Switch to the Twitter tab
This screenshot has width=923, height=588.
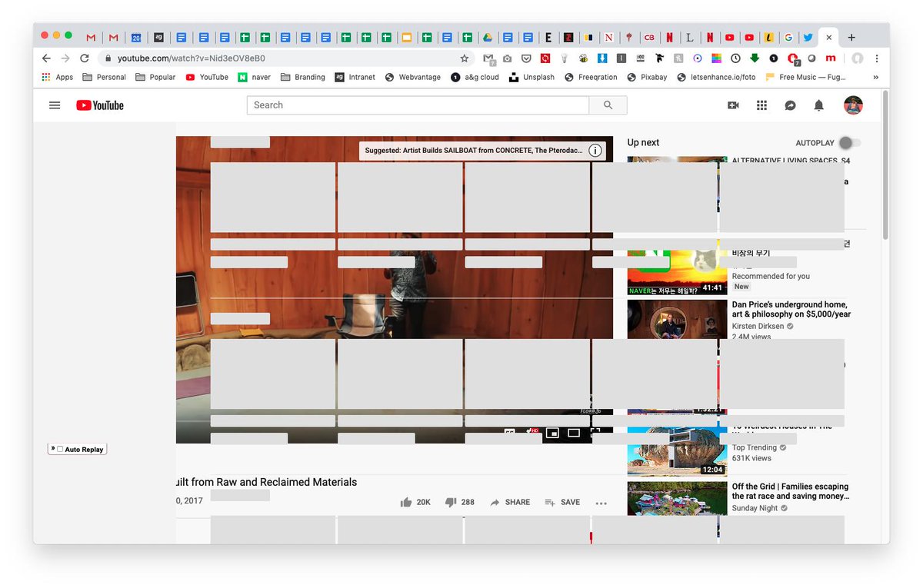tap(808, 37)
